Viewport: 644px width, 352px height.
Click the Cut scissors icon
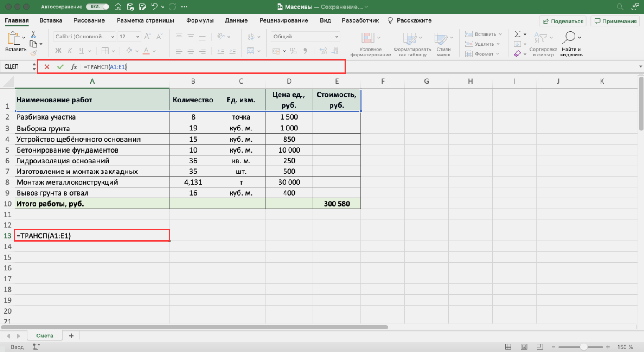(x=33, y=34)
